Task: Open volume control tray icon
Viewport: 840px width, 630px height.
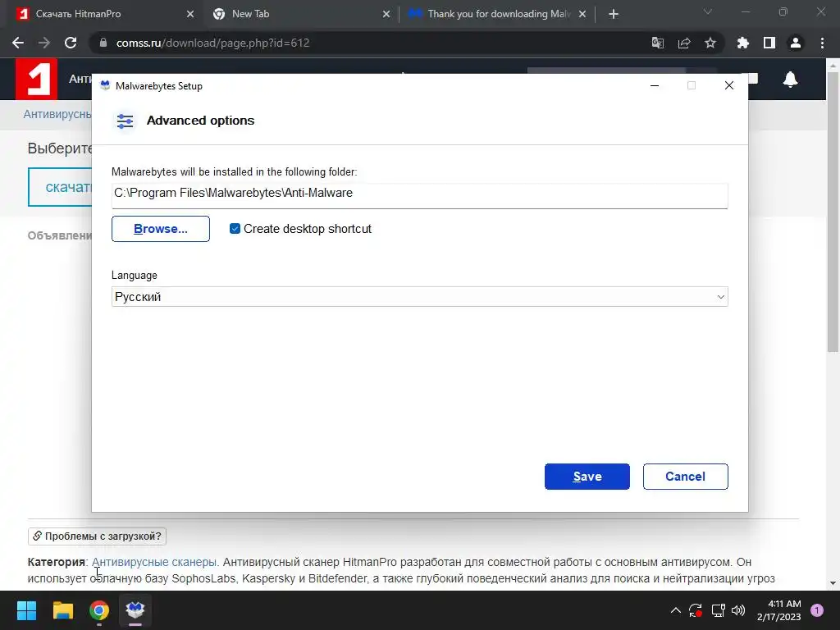Action: coord(738,610)
